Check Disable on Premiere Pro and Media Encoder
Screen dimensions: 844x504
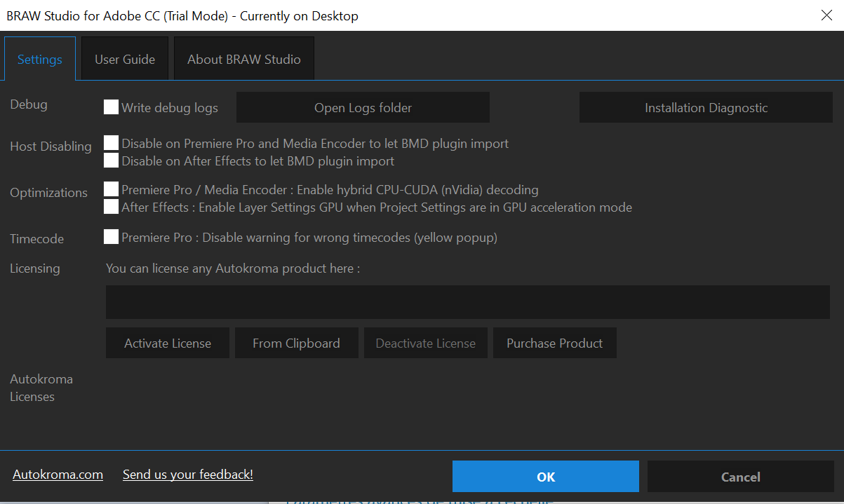[x=111, y=143]
